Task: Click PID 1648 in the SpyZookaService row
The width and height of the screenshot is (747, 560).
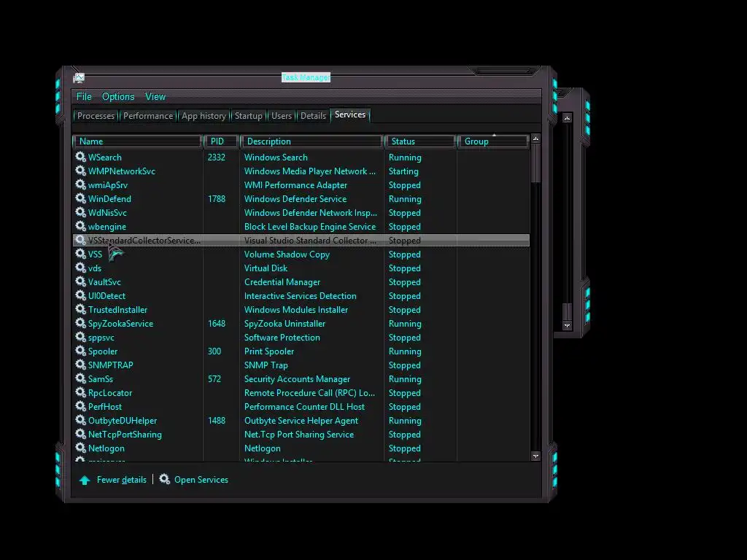Action: [216, 323]
